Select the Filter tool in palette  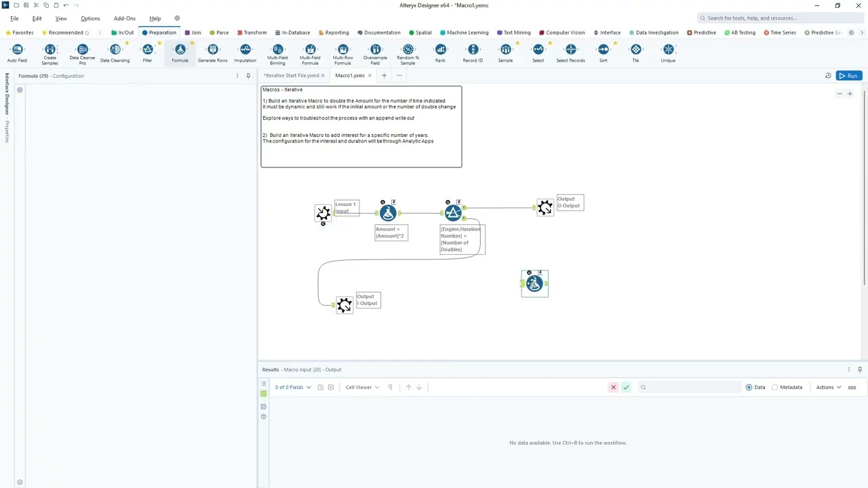147,54
